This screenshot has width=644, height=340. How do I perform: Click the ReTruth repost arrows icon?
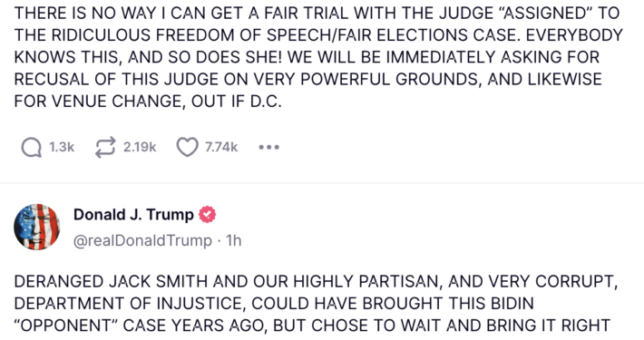click(105, 147)
